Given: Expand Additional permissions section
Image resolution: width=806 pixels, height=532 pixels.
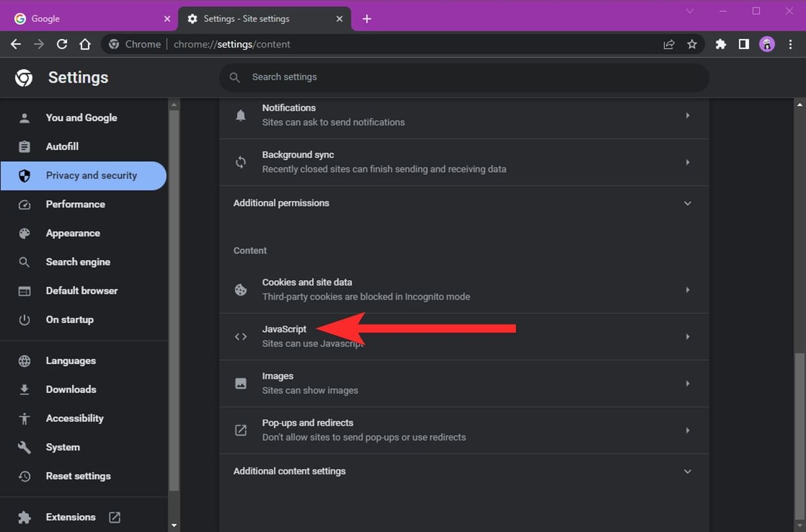Looking at the screenshot, I should [x=687, y=203].
